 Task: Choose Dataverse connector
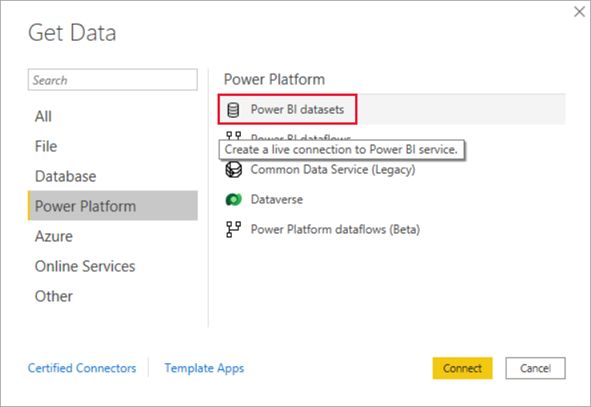pyautogui.click(x=277, y=199)
